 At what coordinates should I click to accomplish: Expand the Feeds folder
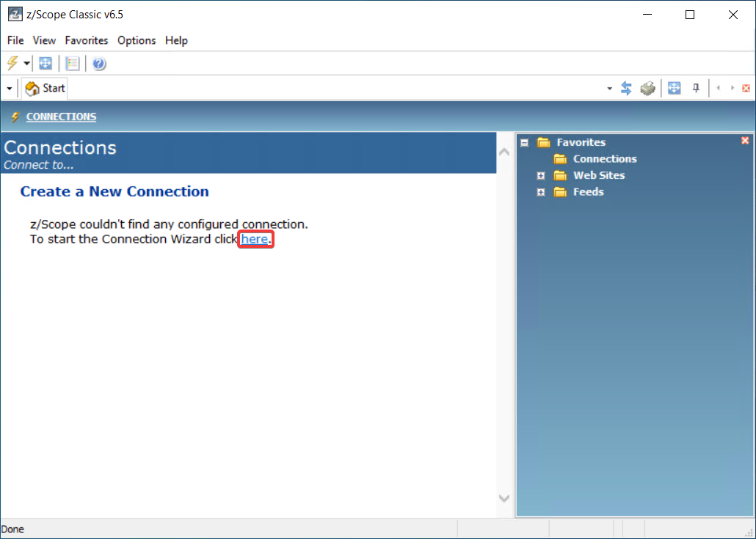[x=541, y=192]
